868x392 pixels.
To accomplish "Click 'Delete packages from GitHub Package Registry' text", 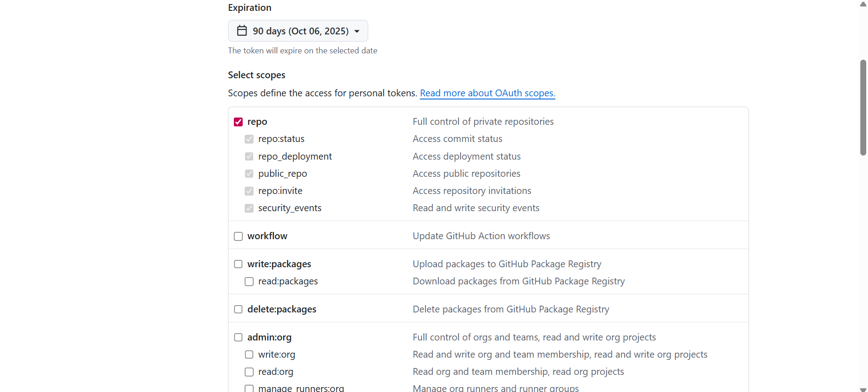I will click(x=511, y=309).
